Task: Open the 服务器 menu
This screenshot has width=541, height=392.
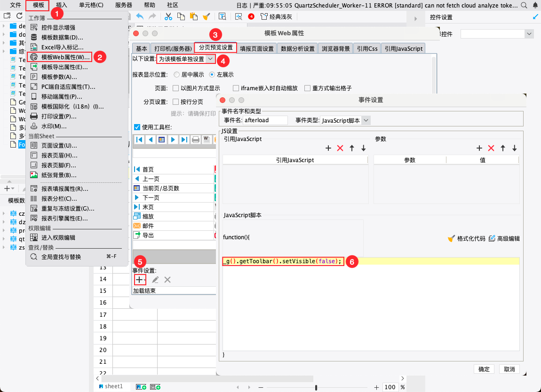Action: [x=124, y=5]
